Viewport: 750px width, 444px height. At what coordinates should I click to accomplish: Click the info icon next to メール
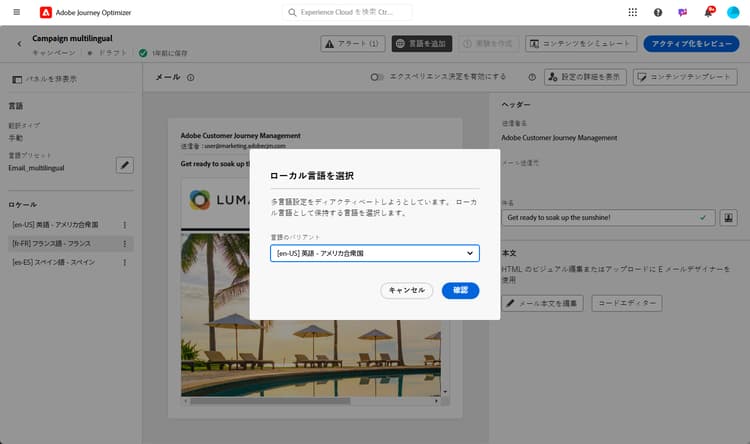click(191, 78)
